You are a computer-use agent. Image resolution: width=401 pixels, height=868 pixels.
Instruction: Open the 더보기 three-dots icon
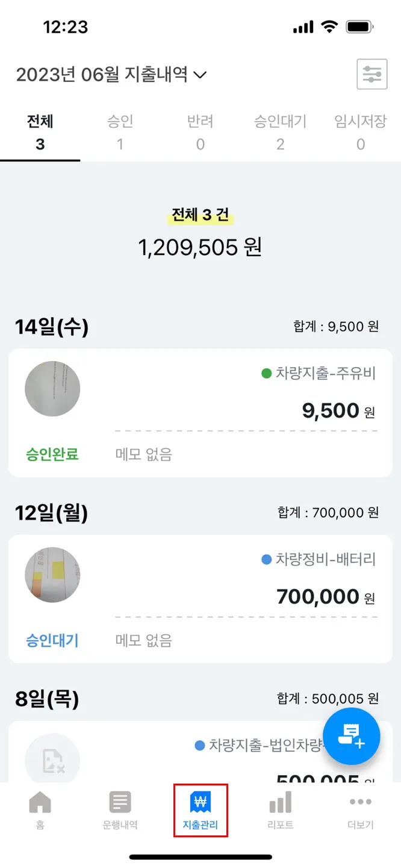click(x=361, y=803)
